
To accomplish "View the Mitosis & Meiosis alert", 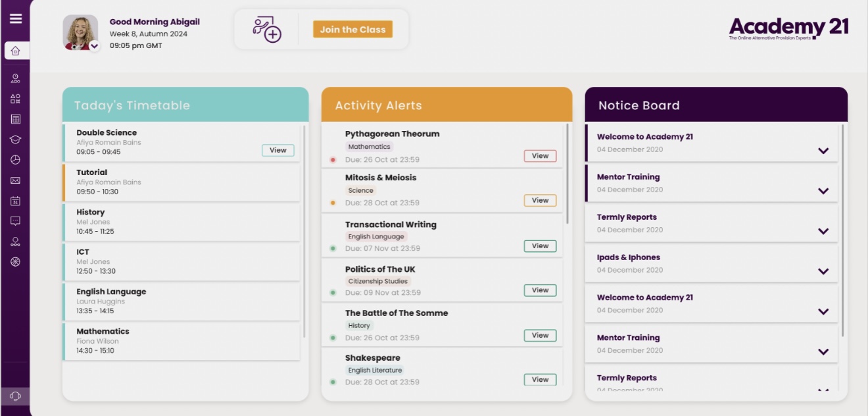I will click(540, 201).
